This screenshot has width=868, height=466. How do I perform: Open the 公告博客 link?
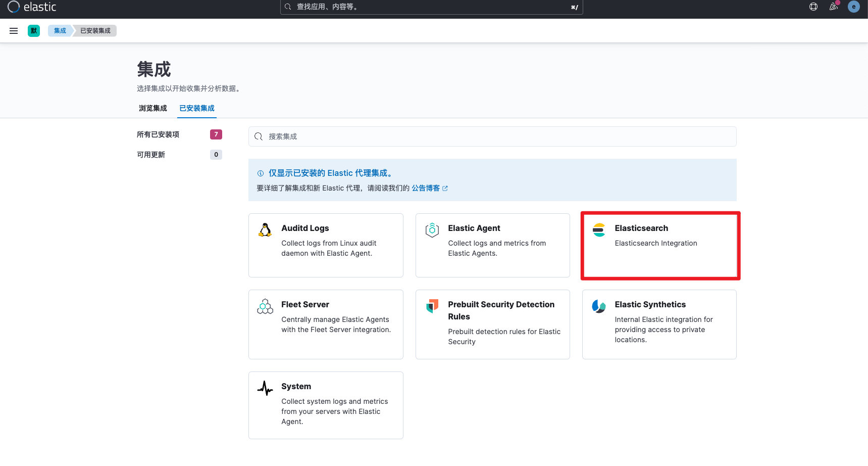point(426,188)
